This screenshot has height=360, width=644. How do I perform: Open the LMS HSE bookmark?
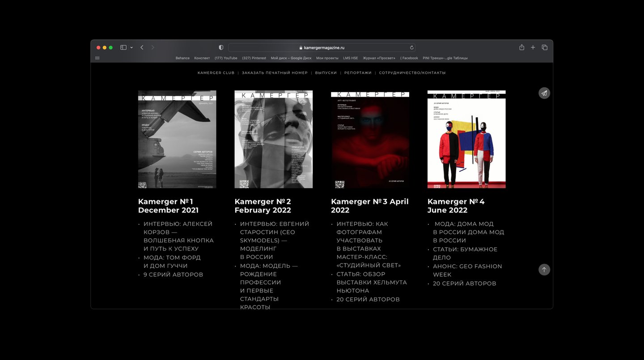[351, 58]
